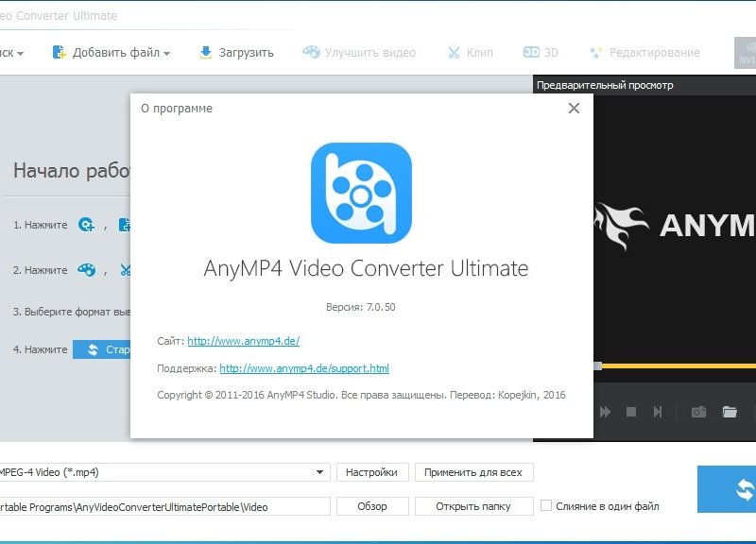756x544 pixels.
Task: Click the load disc icon in step 1
Action: (x=86, y=225)
